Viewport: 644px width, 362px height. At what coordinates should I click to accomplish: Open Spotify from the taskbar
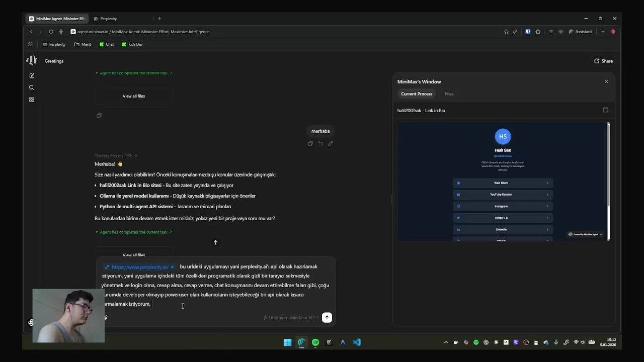click(315, 342)
